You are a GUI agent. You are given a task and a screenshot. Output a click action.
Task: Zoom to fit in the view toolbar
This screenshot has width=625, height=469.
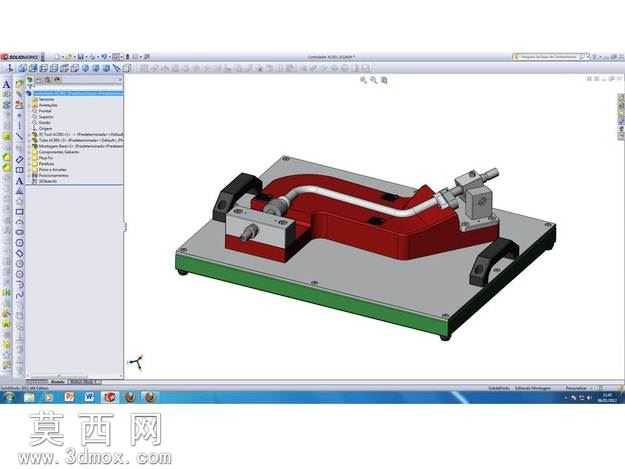(x=363, y=80)
